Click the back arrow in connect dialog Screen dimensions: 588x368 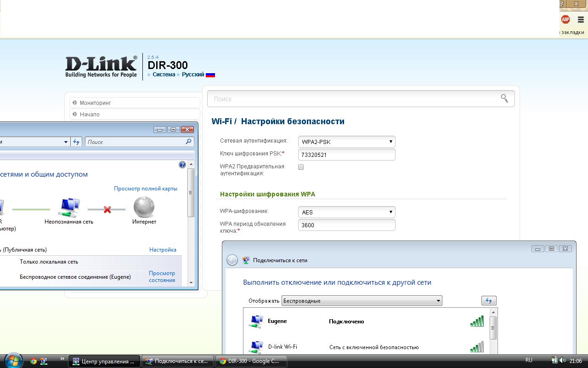pos(232,260)
